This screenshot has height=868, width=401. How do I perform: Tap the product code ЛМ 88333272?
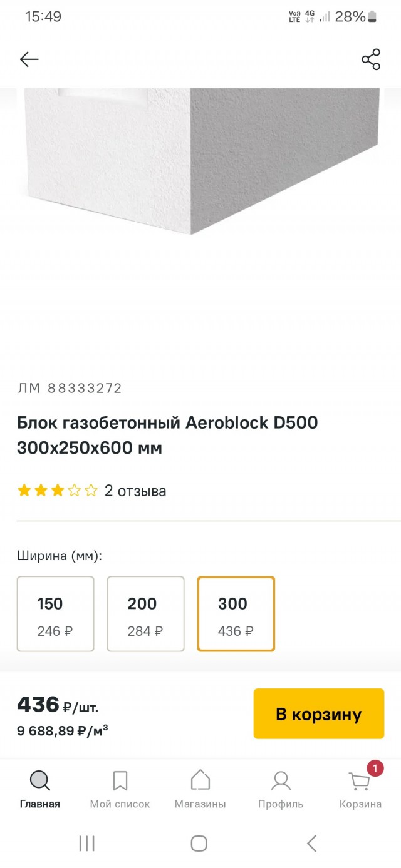[69, 388]
